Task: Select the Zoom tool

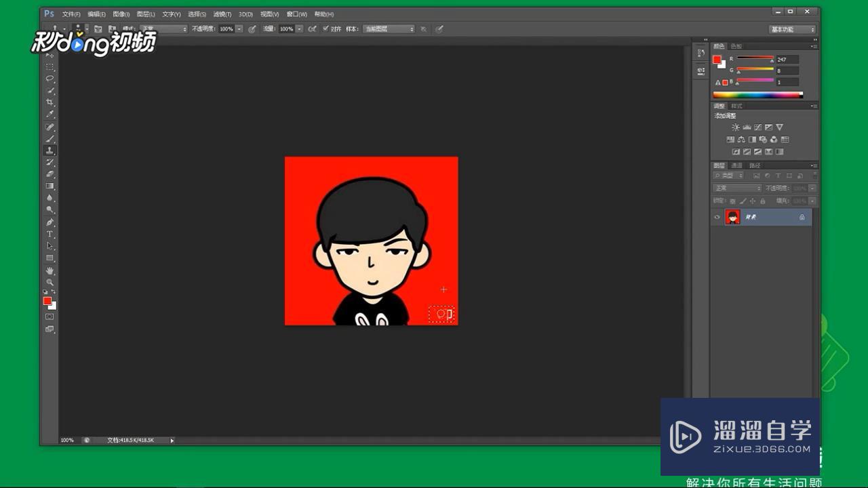Action: (50, 282)
